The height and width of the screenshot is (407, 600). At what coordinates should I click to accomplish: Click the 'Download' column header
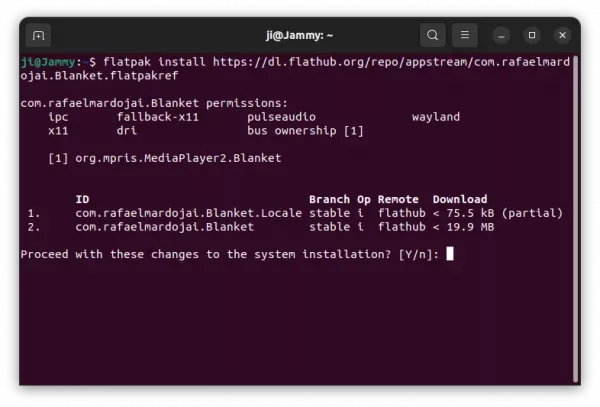(x=460, y=199)
